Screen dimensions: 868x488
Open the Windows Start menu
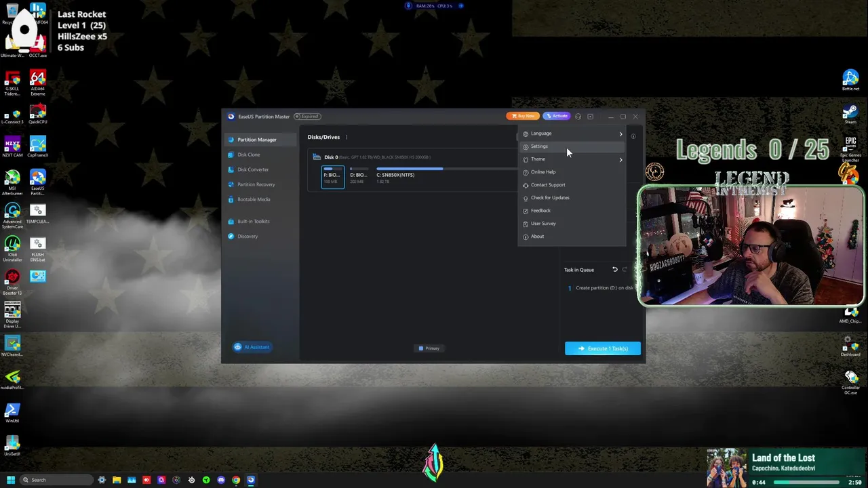(11, 480)
